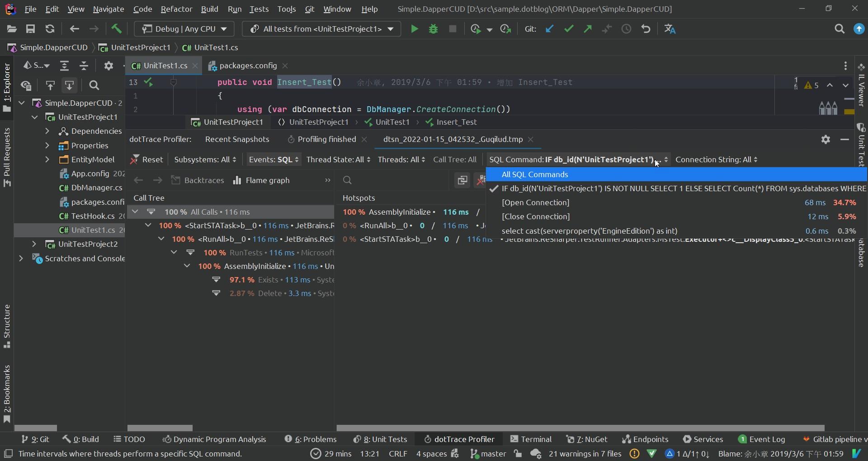
Task: Click the Git push arrow icon
Action: [x=588, y=29]
